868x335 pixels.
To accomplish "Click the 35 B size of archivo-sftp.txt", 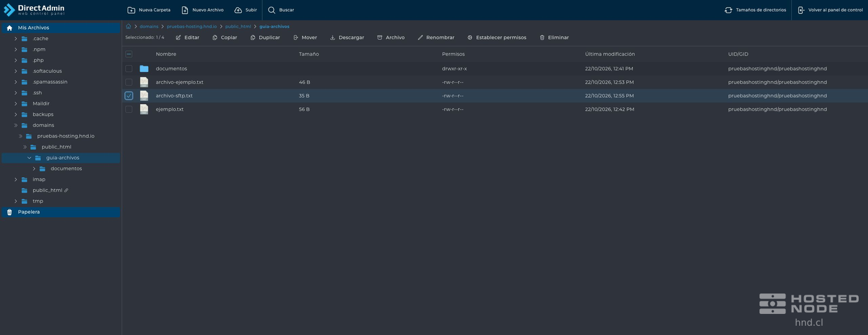I will pos(304,96).
